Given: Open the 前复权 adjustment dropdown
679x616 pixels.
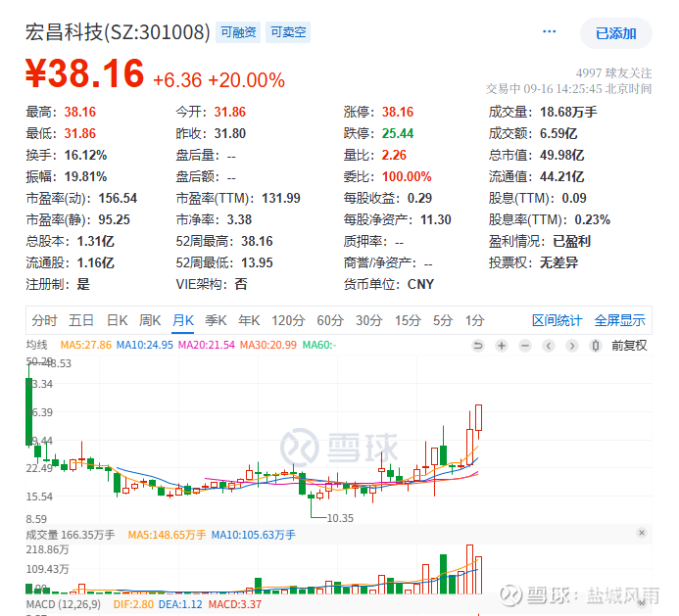Looking at the screenshot, I should [x=629, y=346].
